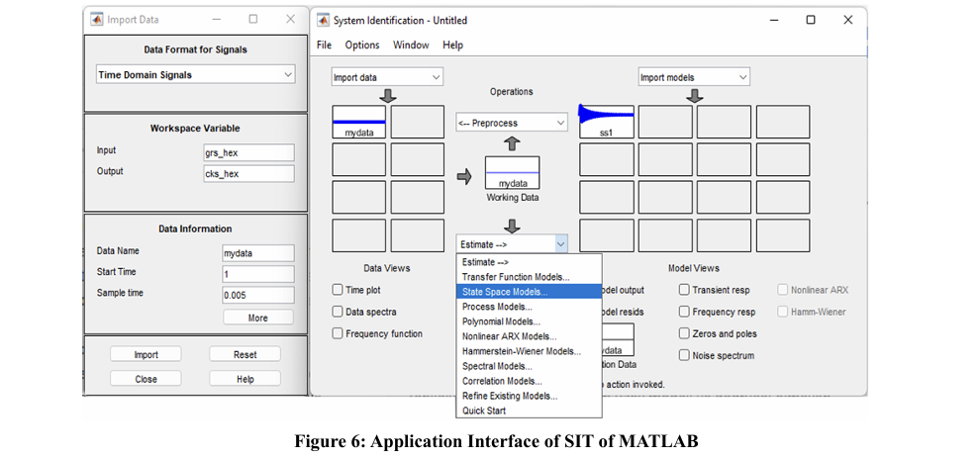Enable the Zeros and poles checkbox
The height and width of the screenshot is (459, 980).
pyautogui.click(x=684, y=333)
